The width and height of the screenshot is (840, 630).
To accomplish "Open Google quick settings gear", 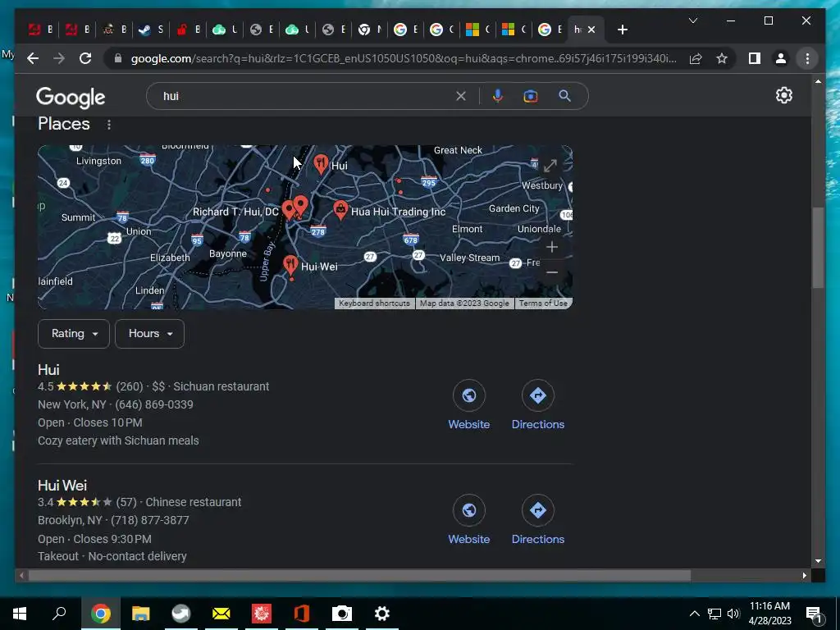I will point(783,95).
